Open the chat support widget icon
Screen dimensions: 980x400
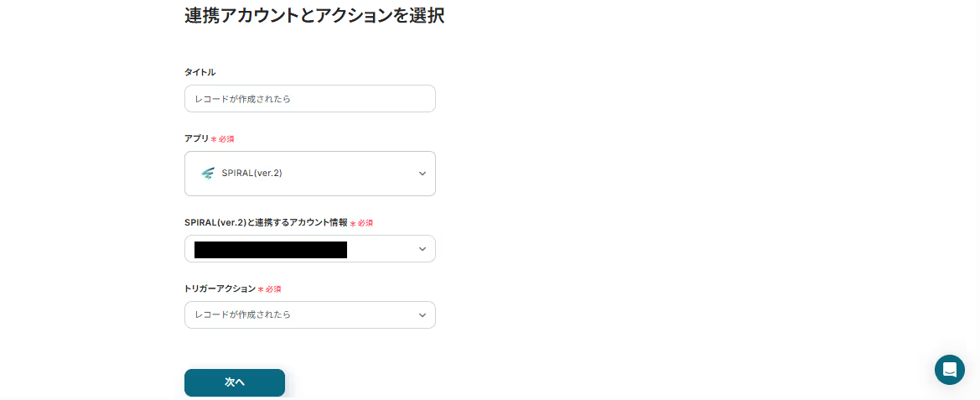pyautogui.click(x=950, y=370)
